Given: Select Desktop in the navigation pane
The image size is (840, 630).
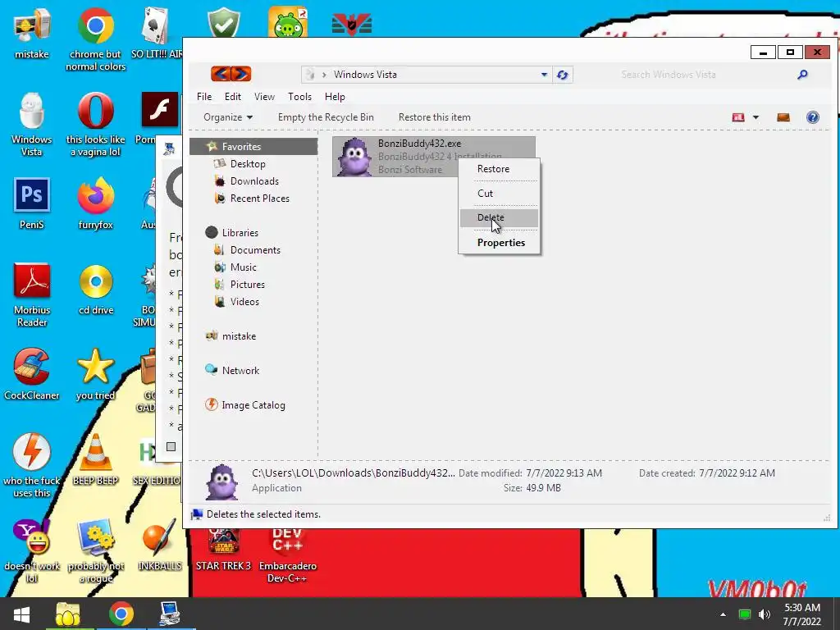Looking at the screenshot, I should coord(248,164).
